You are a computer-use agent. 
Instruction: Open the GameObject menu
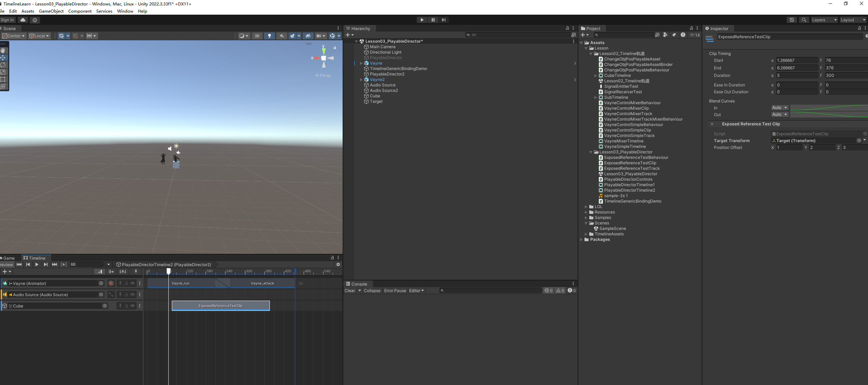(x=51, y=11)
